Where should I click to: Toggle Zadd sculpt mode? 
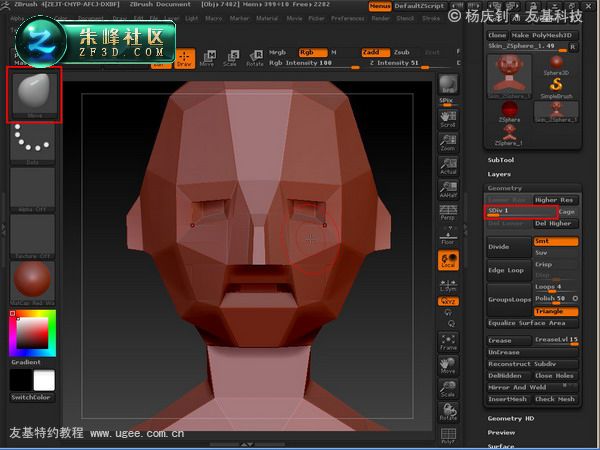[376, 52]
